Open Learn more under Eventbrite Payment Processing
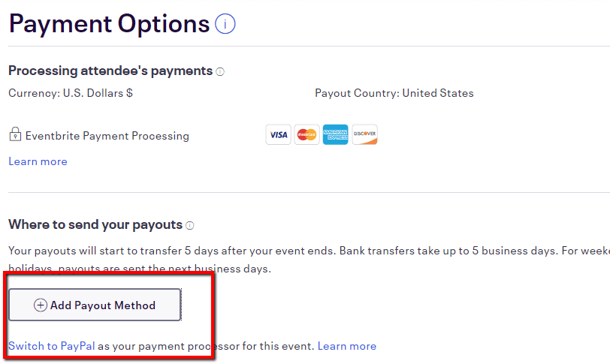The image size is (610, 364). 38,161
